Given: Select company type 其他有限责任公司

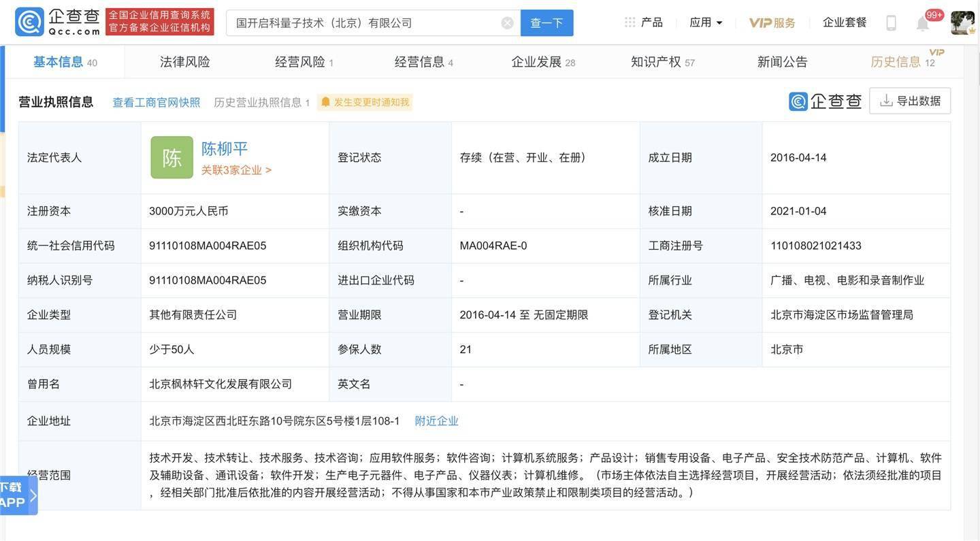Looking at the screenshot, I should tap(193, 314).
